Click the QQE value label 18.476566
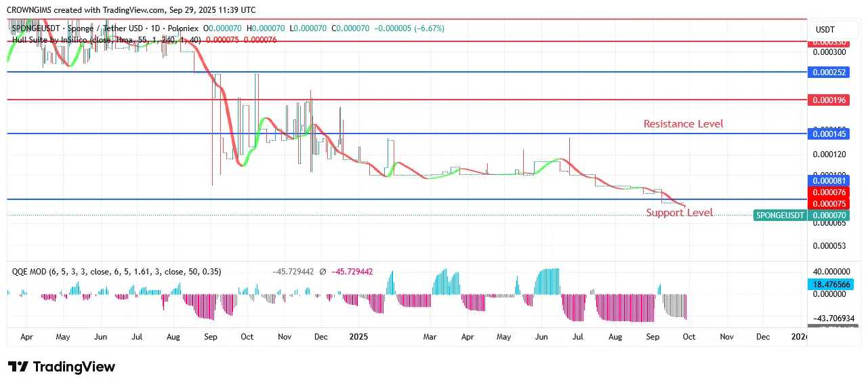 coord(829,285)
